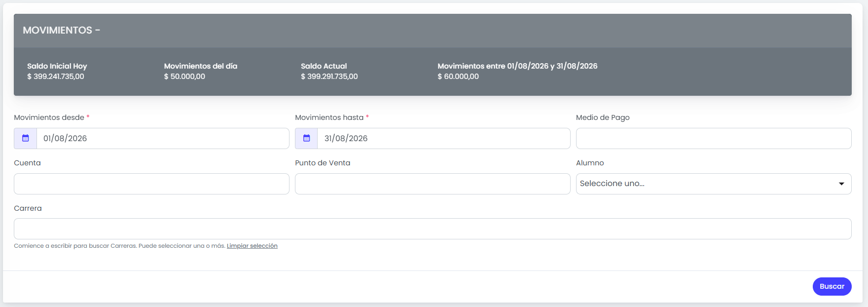The height and width of the screenshot is (307, 868).
Task: Click the Carrera search field
Action: (433, 229)
